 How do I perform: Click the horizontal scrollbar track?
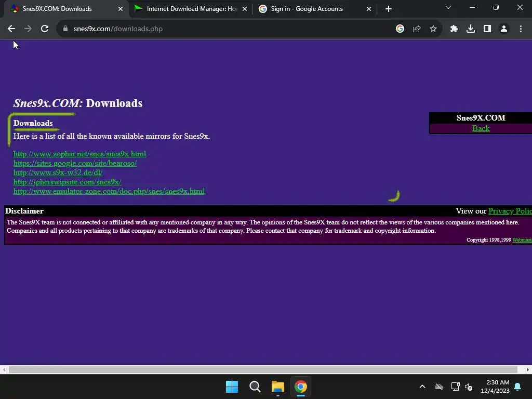263,369
